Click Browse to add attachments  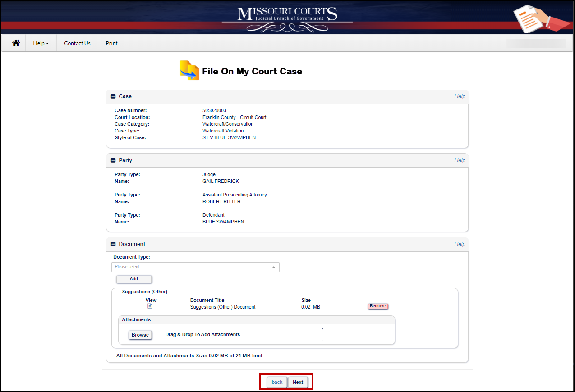[x=140, y=335]
